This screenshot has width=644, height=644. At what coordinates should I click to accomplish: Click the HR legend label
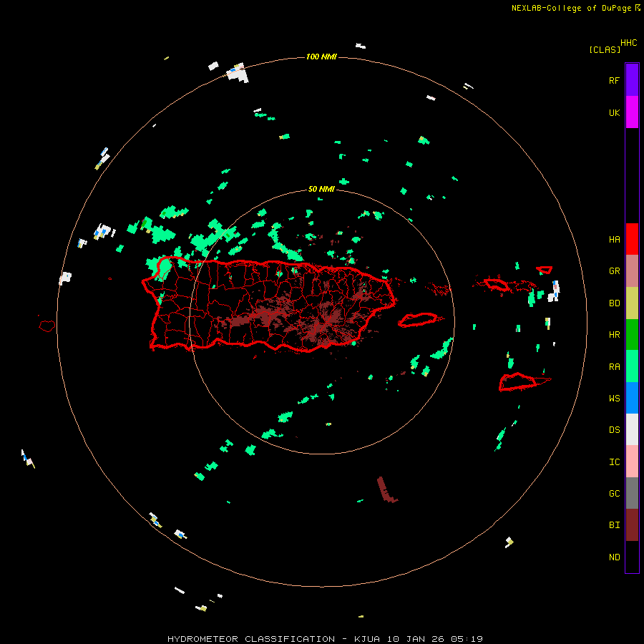[614, 335]
